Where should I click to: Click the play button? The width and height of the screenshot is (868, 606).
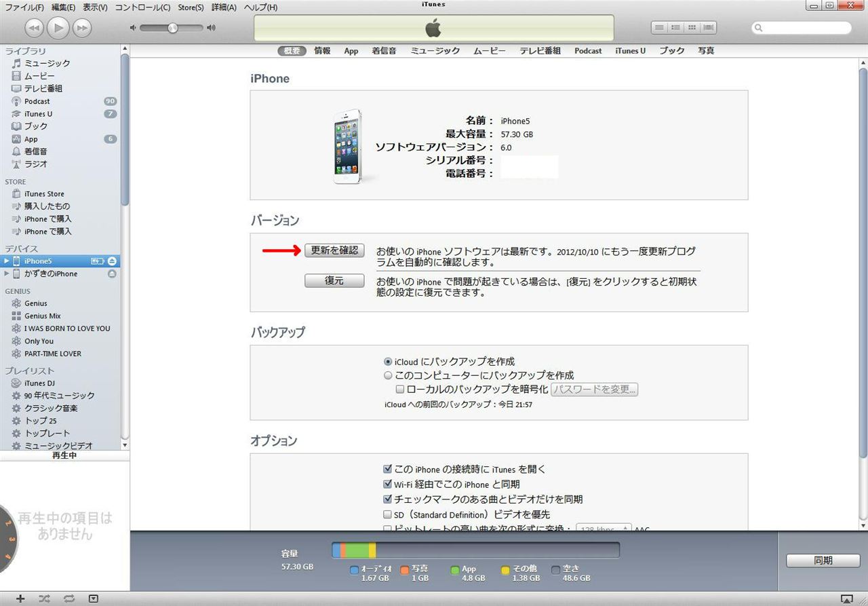(58, 28)
